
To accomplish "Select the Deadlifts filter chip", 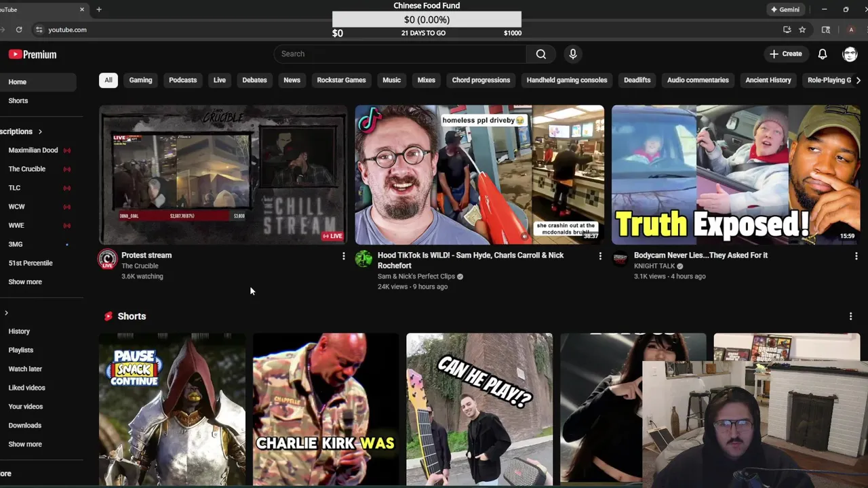I will point(637,80).
